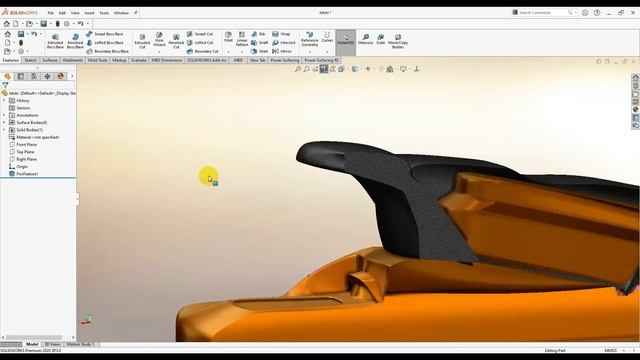Open the Linear Pattern tool
The height and width of the screenshot is (360, 640).
[x=242, y=39]
